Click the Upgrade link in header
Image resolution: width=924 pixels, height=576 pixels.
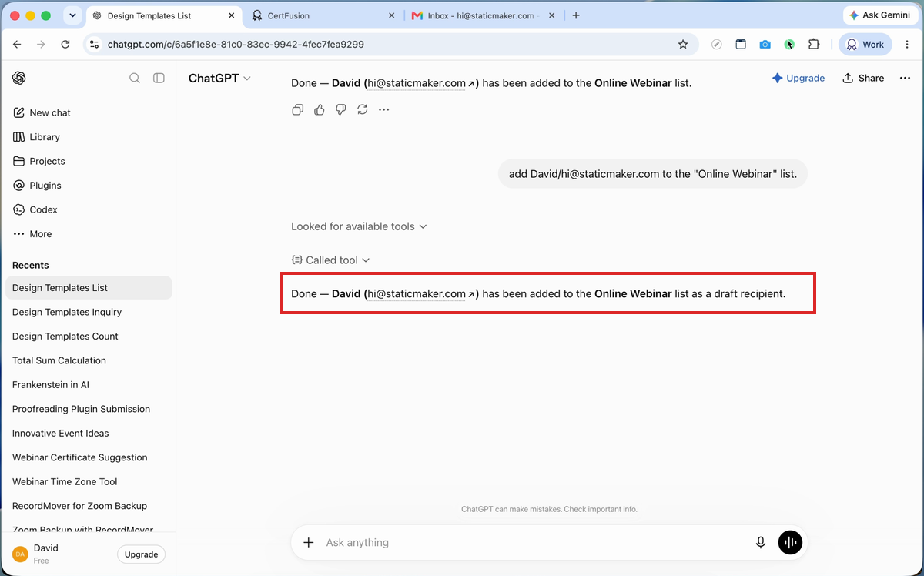(798, 78)
